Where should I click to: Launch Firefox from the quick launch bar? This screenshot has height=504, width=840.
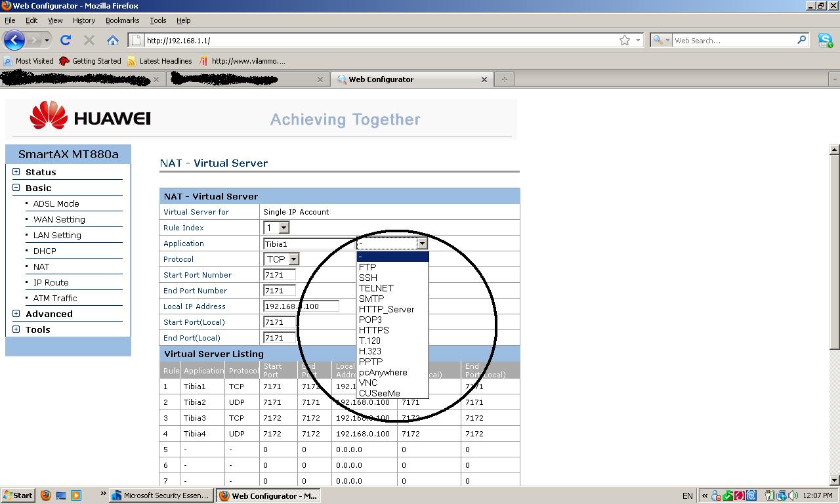(46, 495)
